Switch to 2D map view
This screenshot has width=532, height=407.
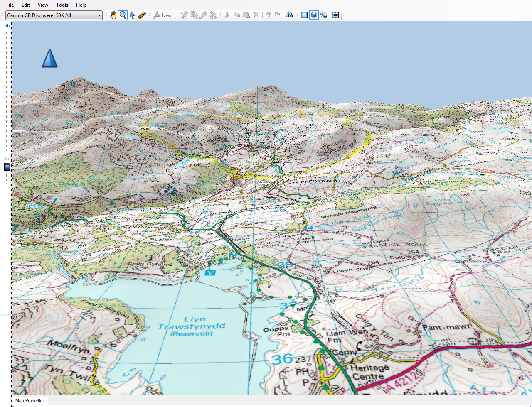304,15
